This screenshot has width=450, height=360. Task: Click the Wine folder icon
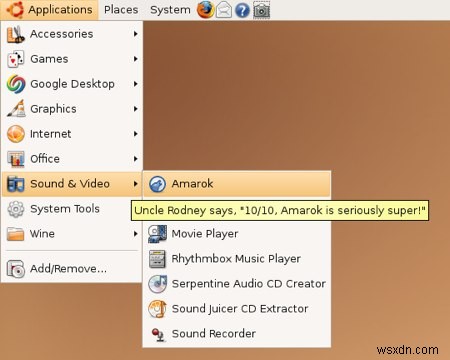(x=16, y=234)
